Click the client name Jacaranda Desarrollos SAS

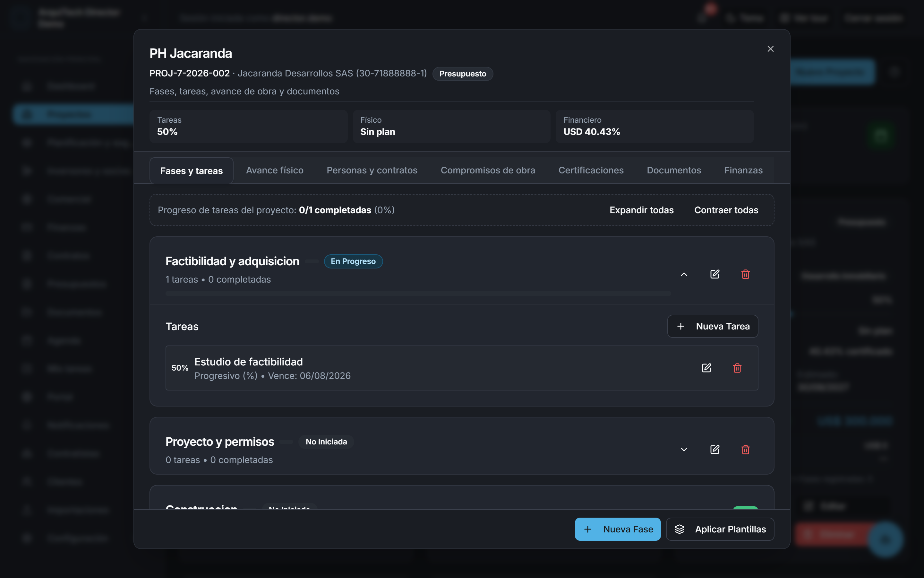[295, 73]
